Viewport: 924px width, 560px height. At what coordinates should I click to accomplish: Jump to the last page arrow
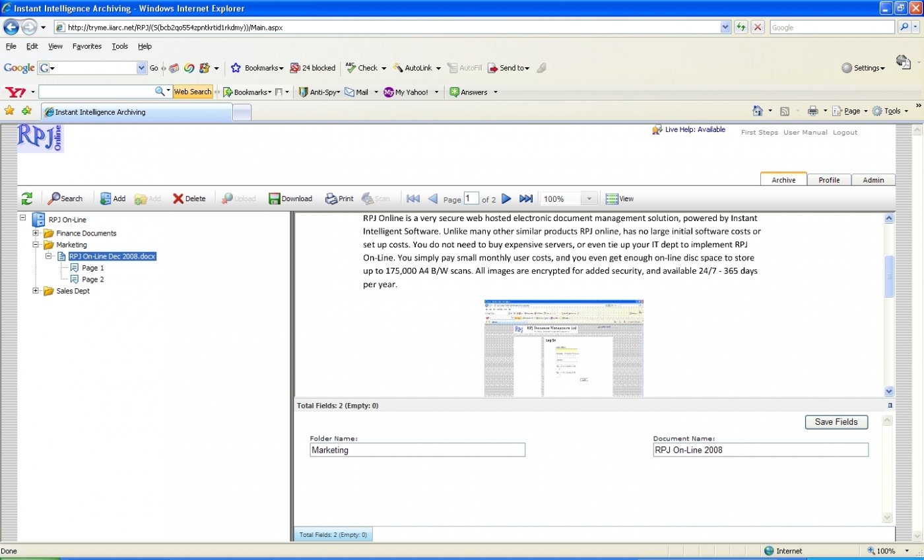526,199
